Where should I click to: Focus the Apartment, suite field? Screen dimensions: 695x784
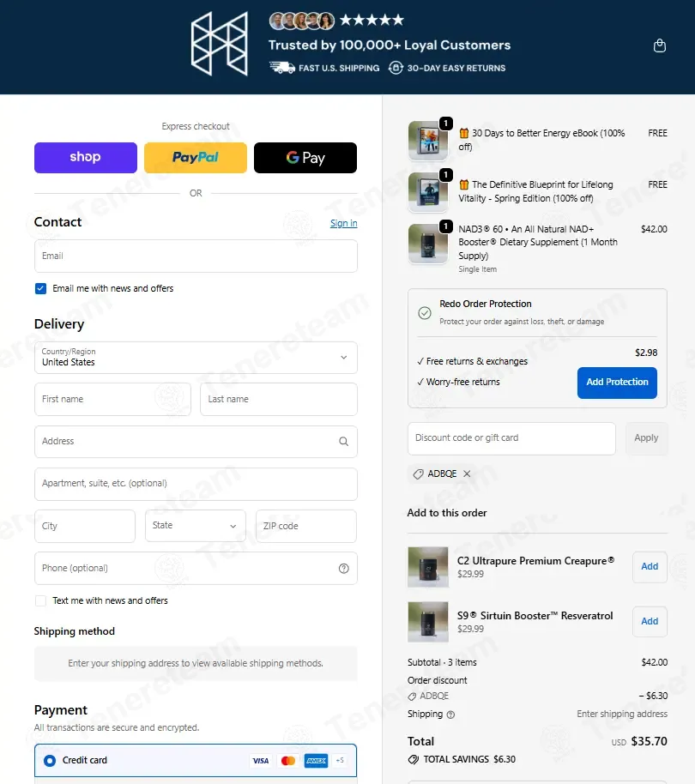196,484
